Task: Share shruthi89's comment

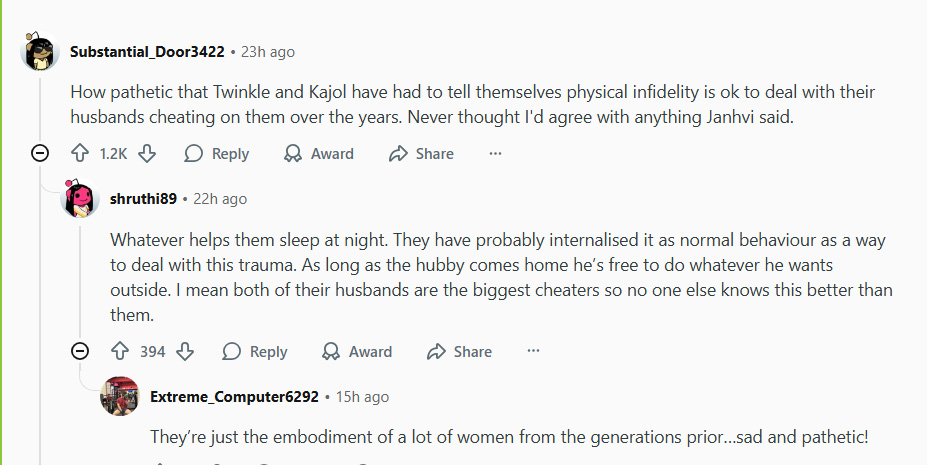Action: 459,352
